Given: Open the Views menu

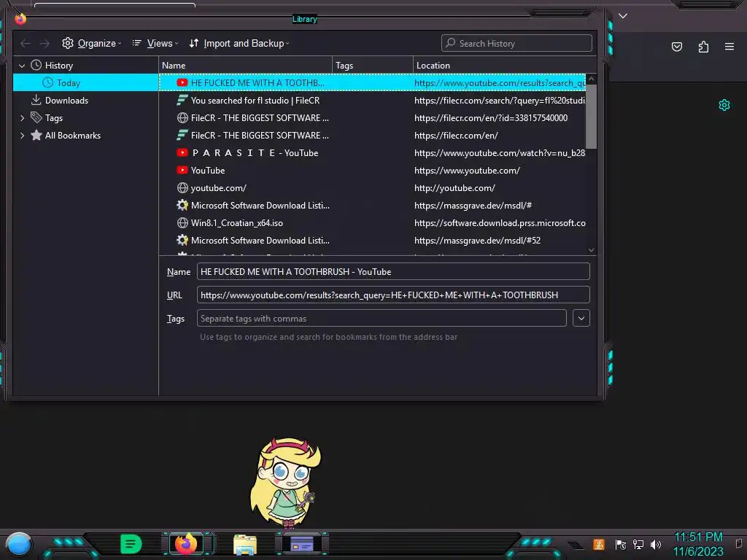Looking at the screenshot, I should [x=155, y=43].
